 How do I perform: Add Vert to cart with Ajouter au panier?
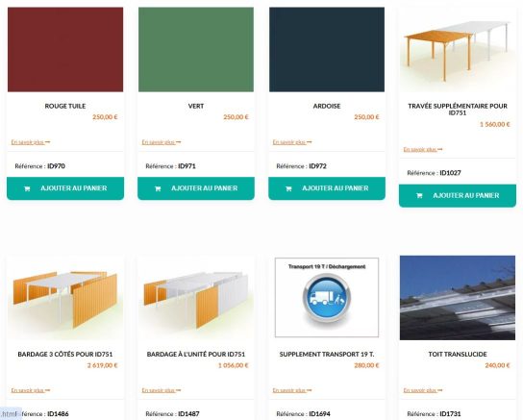click(x=196, y=188)
